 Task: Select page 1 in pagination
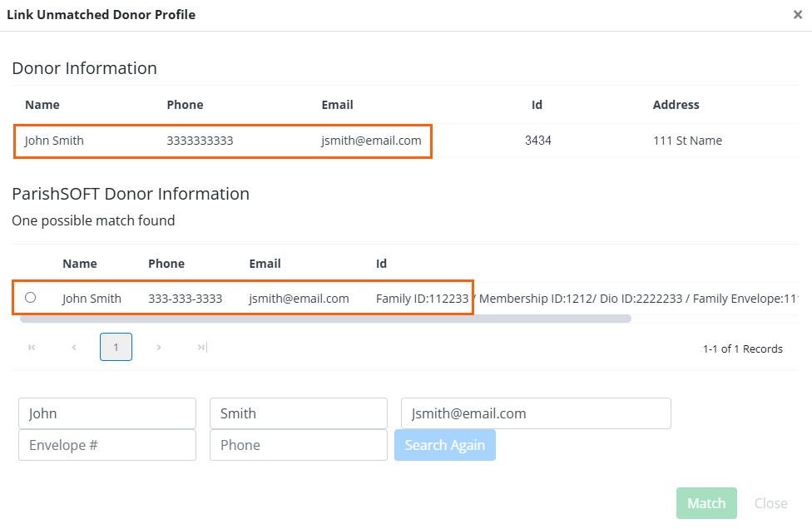click(x=116, y=348)
